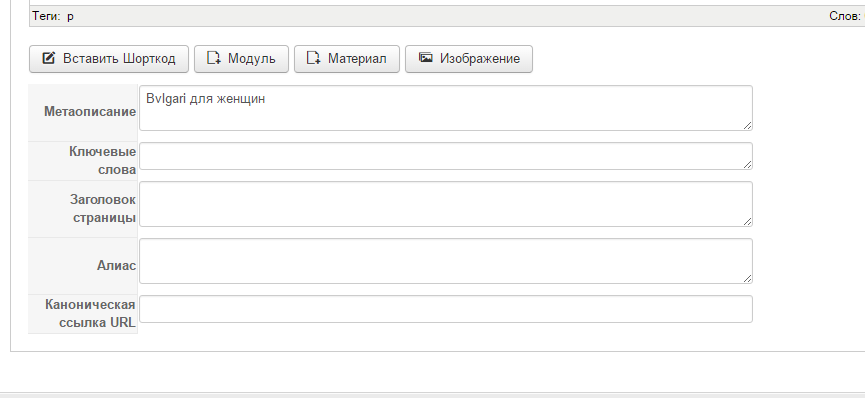
Task: Click the Ключевые слова label
Action: 103,161
